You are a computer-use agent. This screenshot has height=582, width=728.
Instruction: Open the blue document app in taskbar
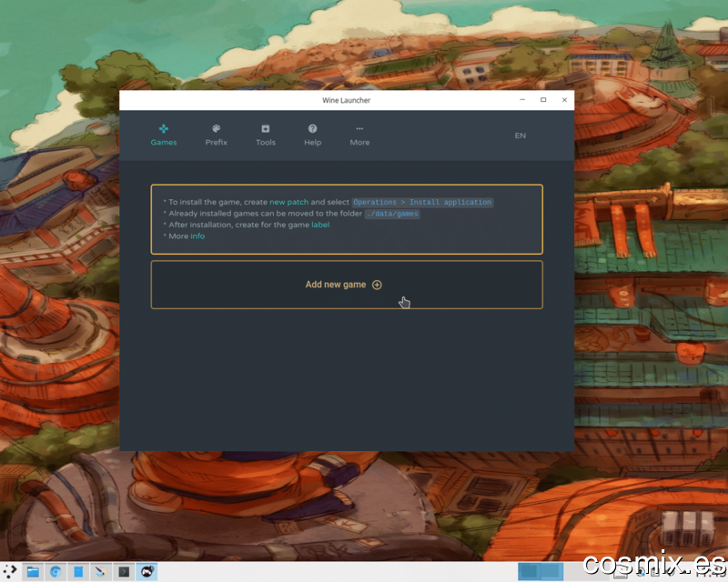click(x=78, y=571)
